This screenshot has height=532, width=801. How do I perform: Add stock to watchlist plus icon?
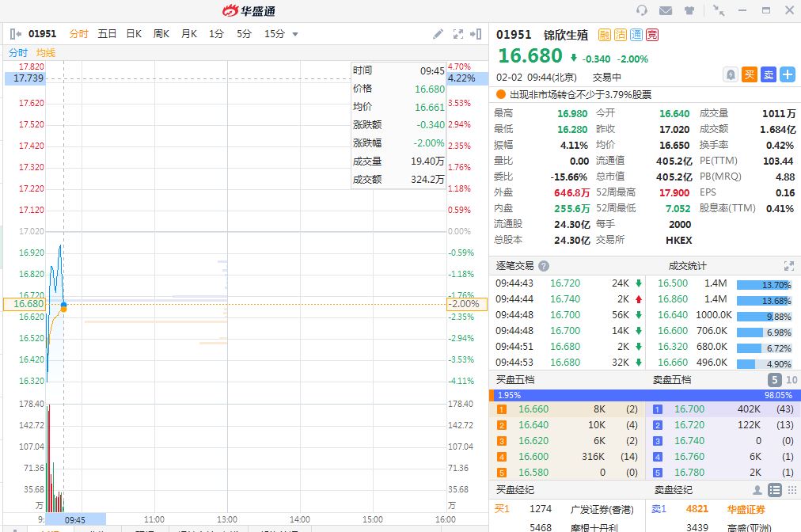(x=787, y=74)
